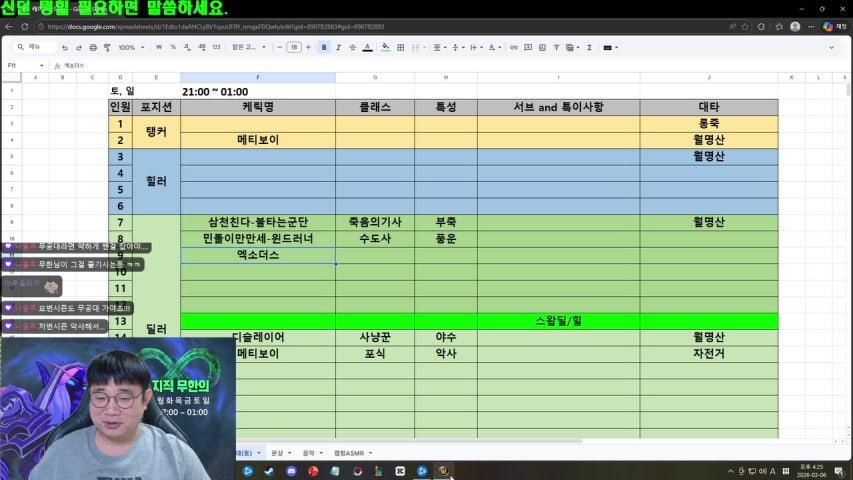Show hidden system tray icons

[730, 471]
